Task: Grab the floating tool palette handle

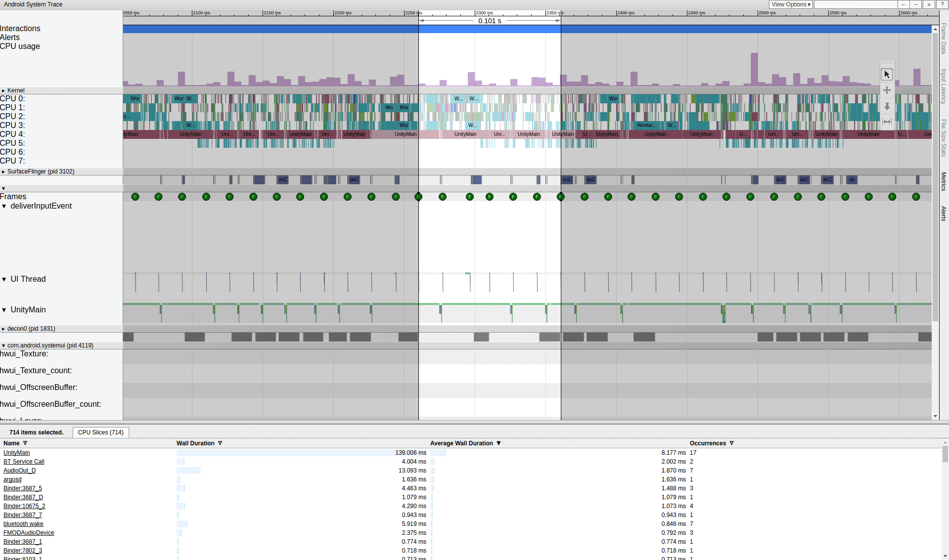Action: [887, 63]
